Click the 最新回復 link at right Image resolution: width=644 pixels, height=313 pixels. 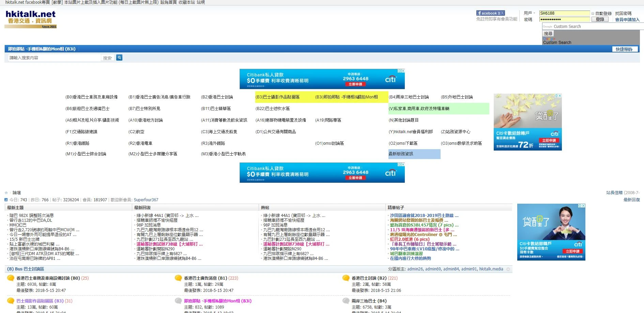click(x=631, y=200)
